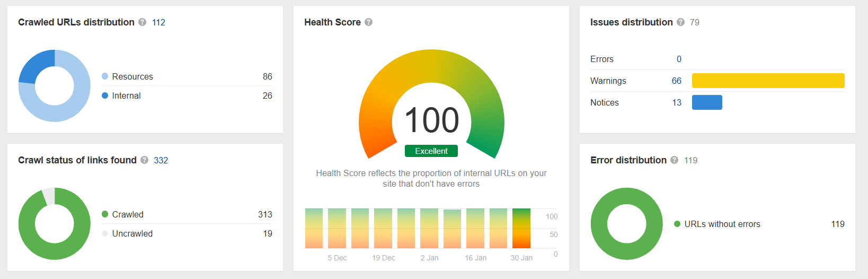Click the yellow Warnings bar
Image resolution: width=868 pixels, height=279 pixels.
click(768, 81)
